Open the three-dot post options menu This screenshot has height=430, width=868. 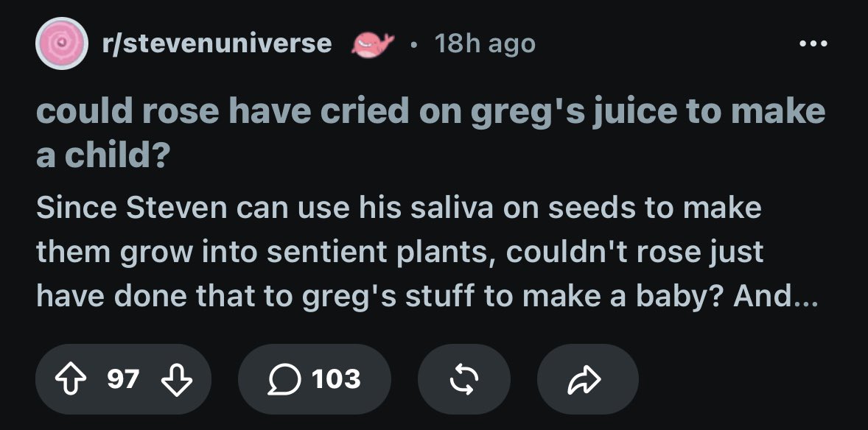(x=813, y=43)
